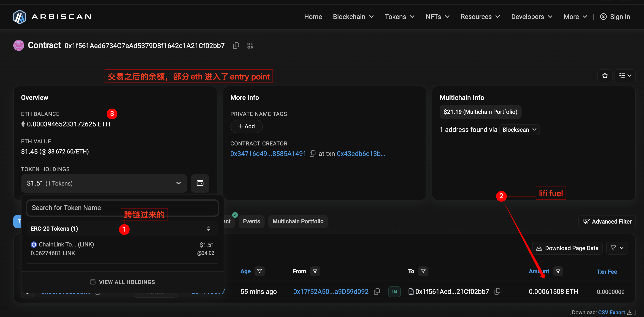
Task: Collapse the token holdings $1.51 dropdown
Action: click(x=104, y=183)
